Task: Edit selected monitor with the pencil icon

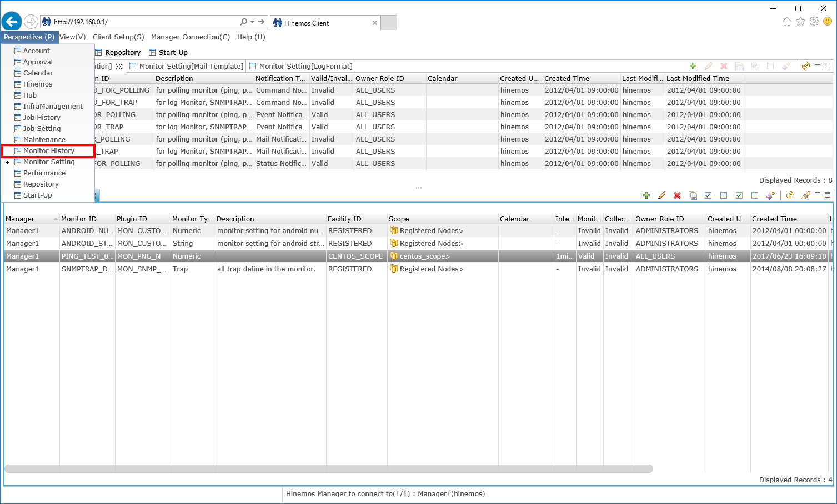Action: (661, 195)
